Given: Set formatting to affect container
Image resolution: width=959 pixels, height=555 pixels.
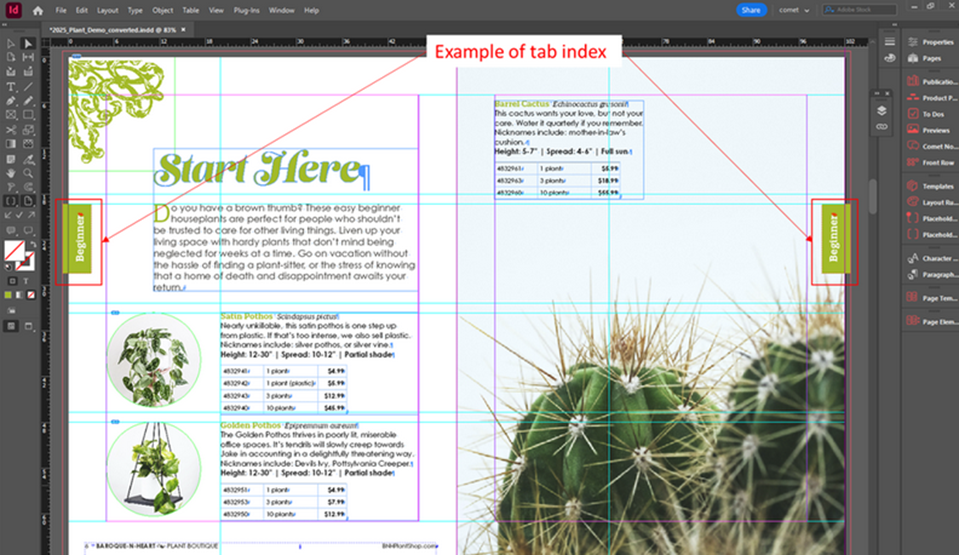Looking at the screenshot, I should [12, 281].
